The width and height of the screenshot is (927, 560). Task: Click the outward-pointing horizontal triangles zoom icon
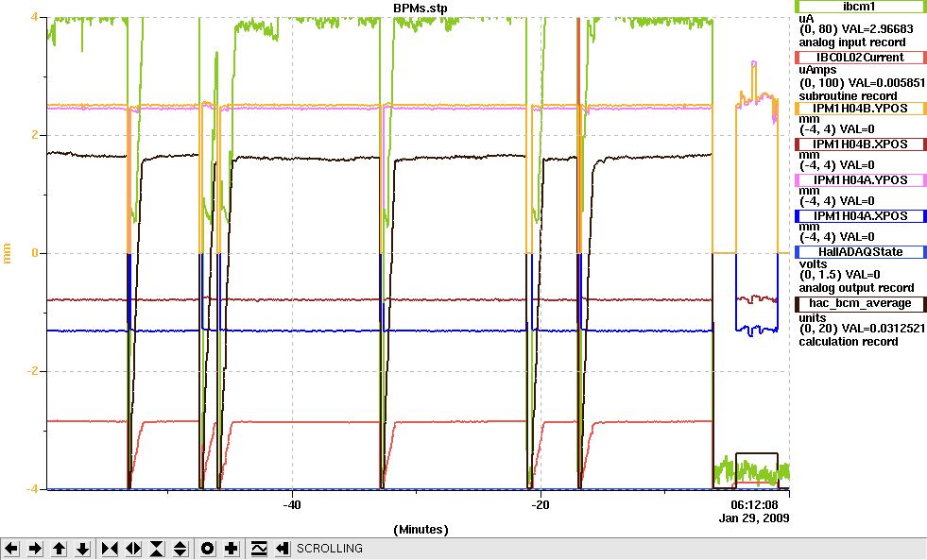coord(133,549)
